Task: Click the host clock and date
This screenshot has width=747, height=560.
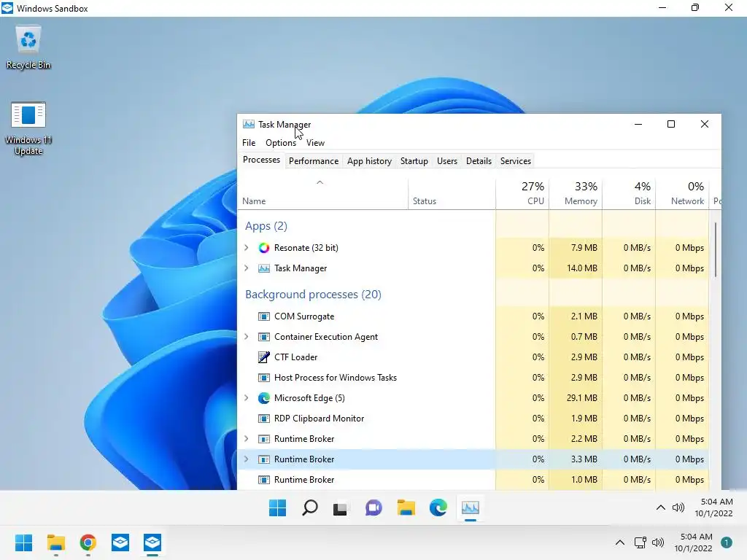Action: (x=693, y=542)
